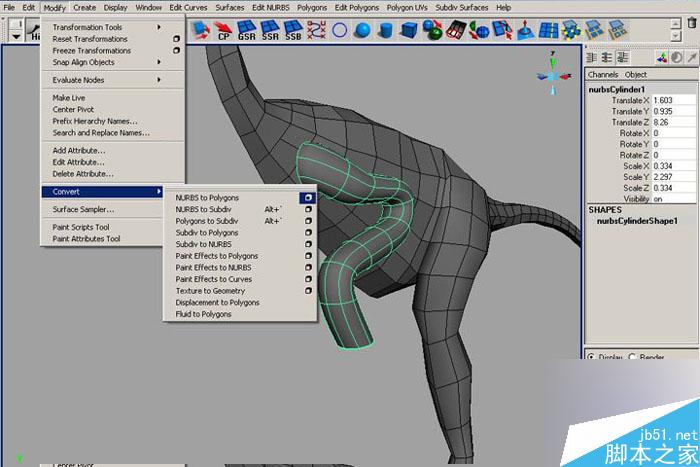Click the Translate X value field
This screenshot has width=700, height=467.
pos(673,100)
